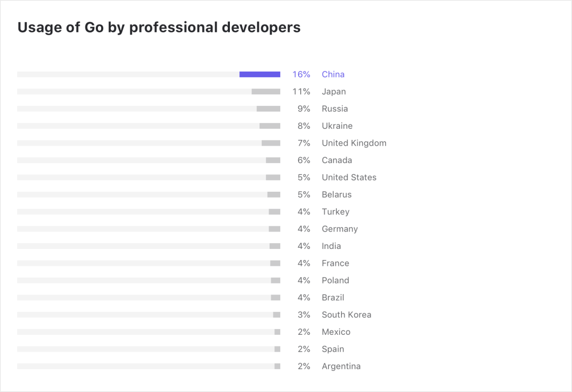Click the Ukraine country label

point(337,126)
